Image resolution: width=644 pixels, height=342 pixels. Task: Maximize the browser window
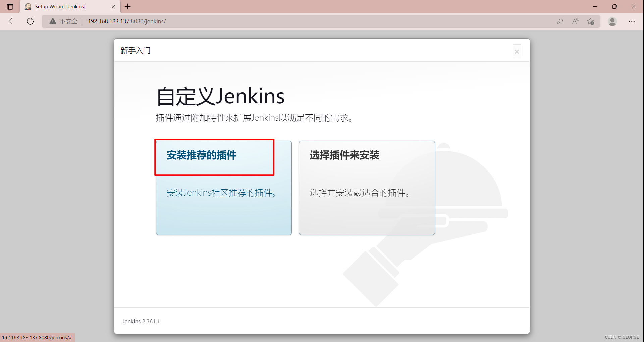click(614, 7)
